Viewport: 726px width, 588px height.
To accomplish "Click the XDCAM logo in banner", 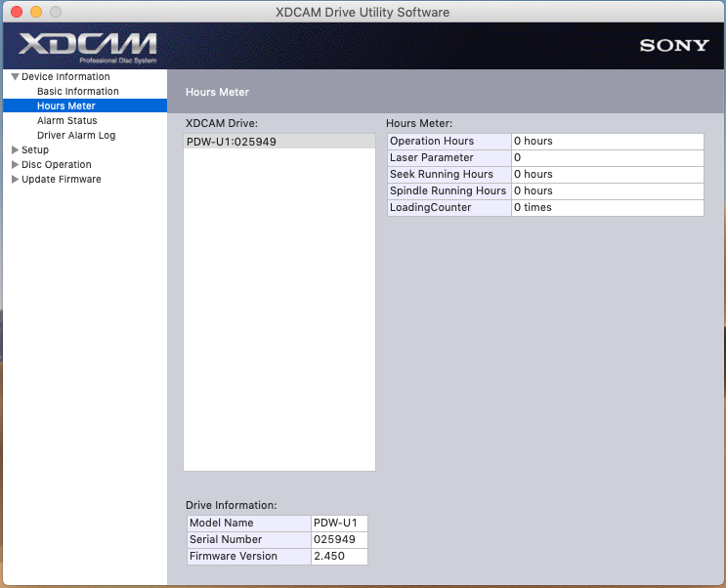I will pos(88,47).
